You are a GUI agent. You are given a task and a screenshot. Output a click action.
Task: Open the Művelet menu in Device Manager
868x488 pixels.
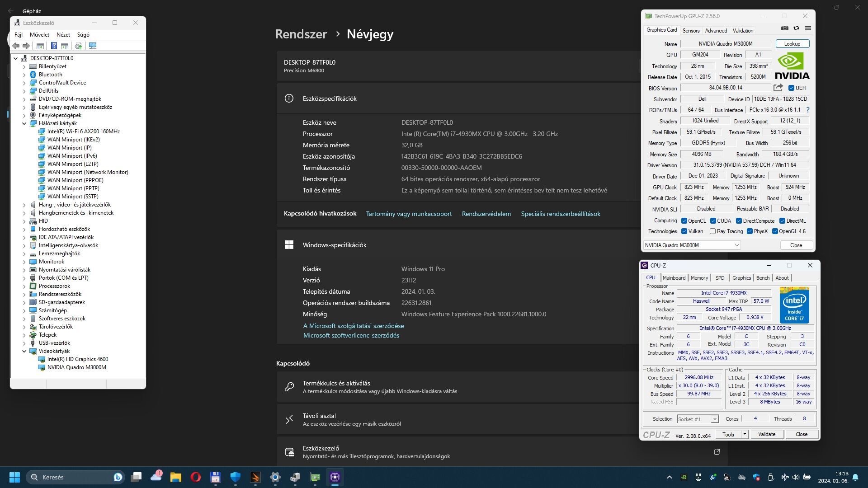point(39,35)
